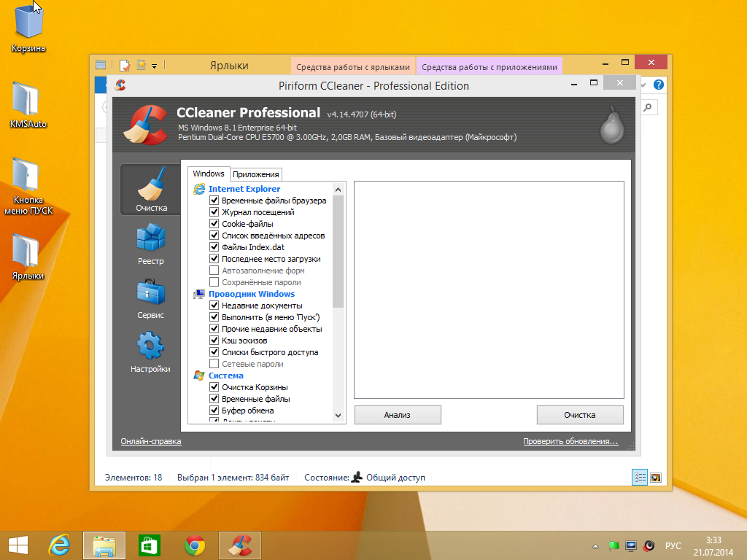Enable Сохранённые пароли checkbox
The height and width of the screenshot is (560, 747).
214,282
